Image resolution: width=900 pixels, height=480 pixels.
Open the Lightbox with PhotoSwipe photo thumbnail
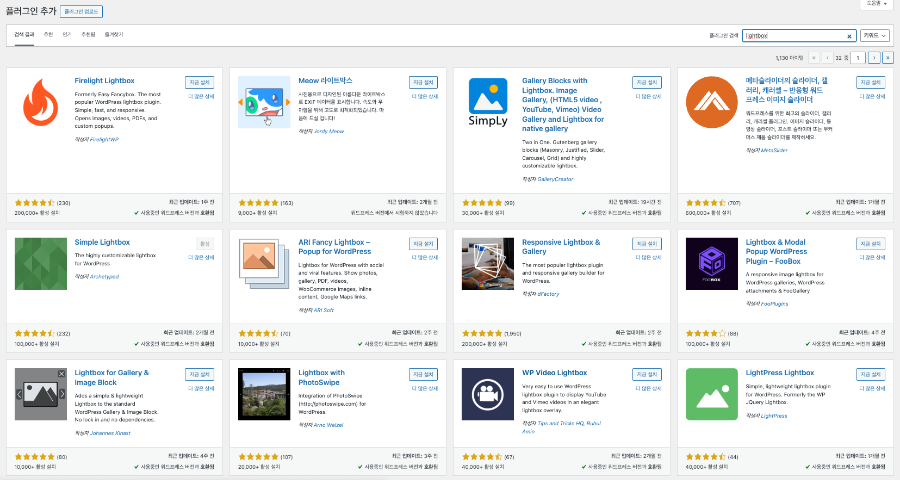tap(264, 394)
